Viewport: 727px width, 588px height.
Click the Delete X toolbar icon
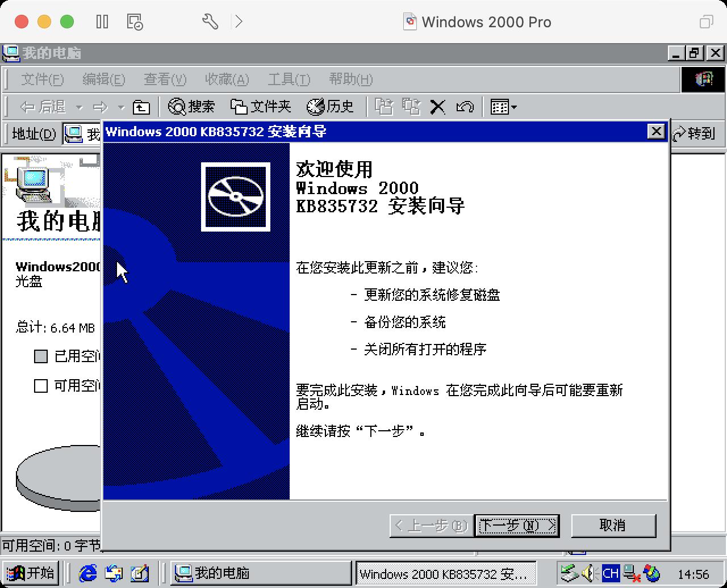click(437, 107)
